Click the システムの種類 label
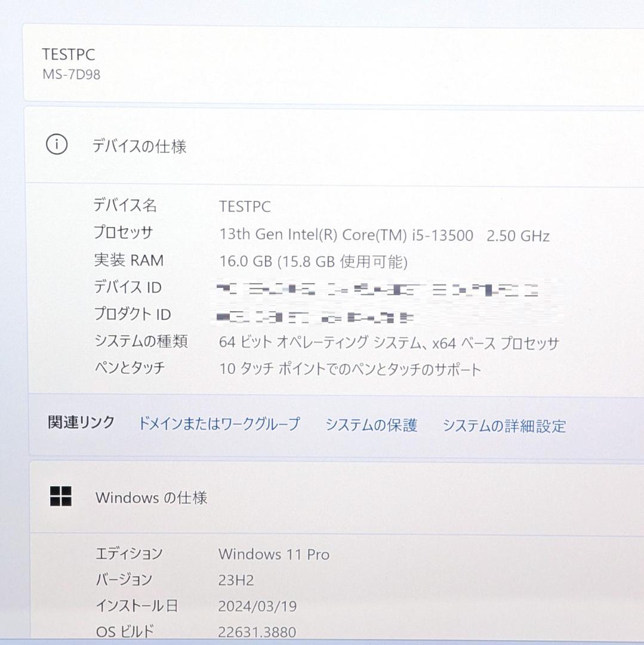This screenshot has width=644, height=645. click(141, 341)
